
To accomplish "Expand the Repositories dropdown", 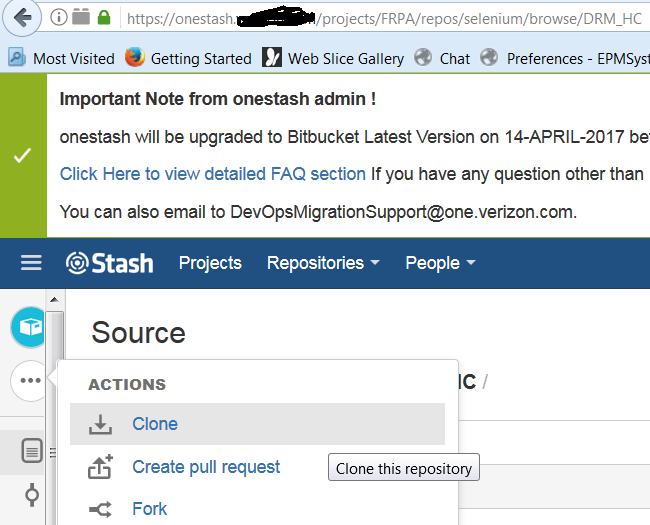I will click(x=323, y=263).
